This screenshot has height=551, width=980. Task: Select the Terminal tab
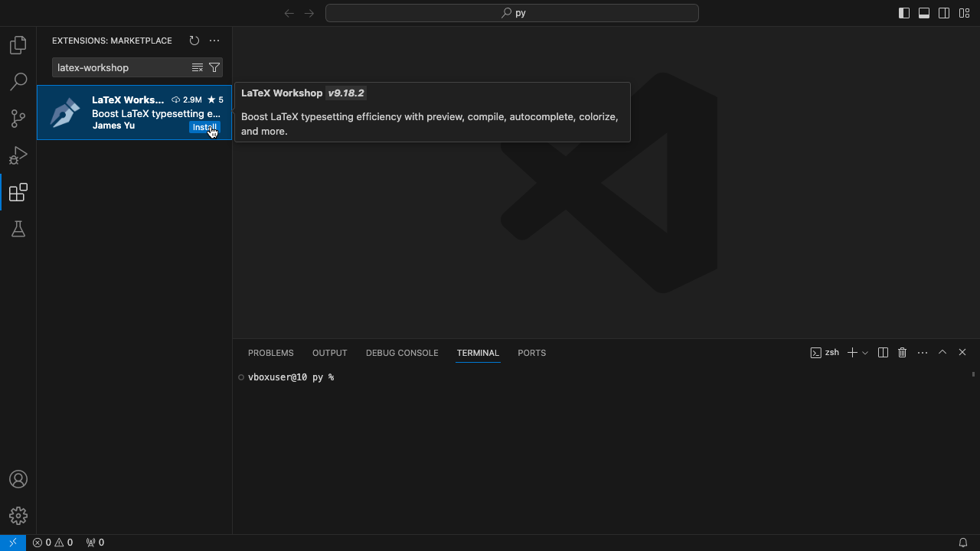pyautogui.click(x=478, y=353)
